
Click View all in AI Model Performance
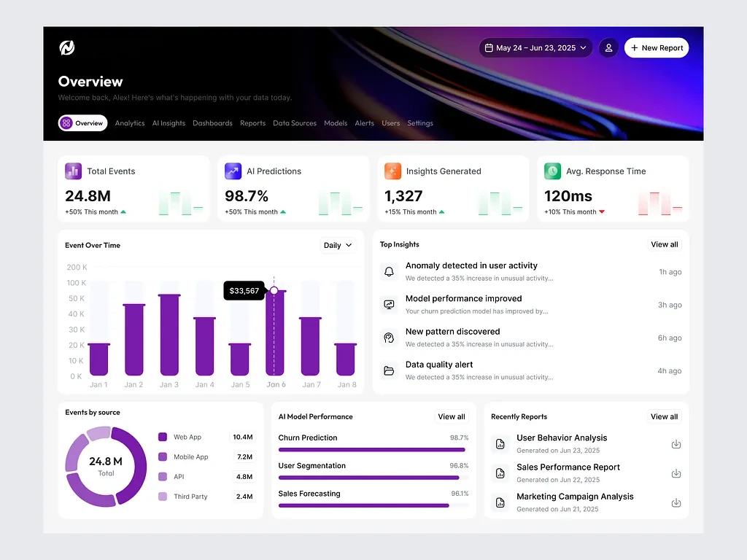(451, 416)
